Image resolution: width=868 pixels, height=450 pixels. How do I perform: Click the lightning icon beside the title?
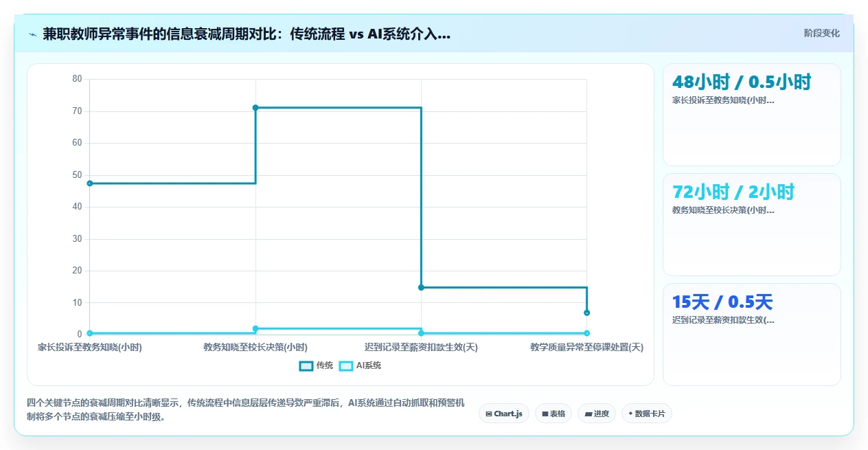pyautogui.click(x=32, y=34)
